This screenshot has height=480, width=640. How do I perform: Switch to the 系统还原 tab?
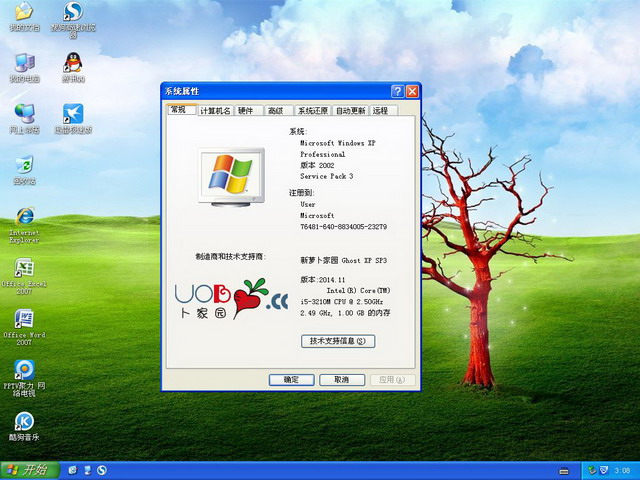(313, 111)
